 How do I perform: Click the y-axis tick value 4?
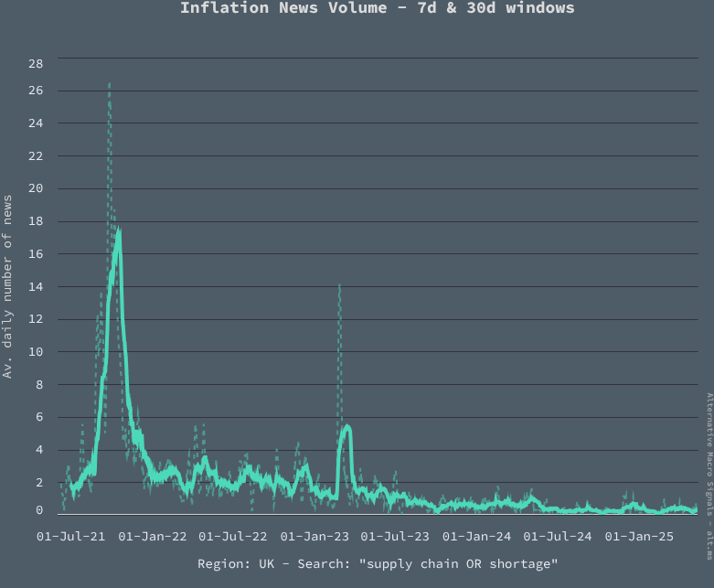pos(39,450)
